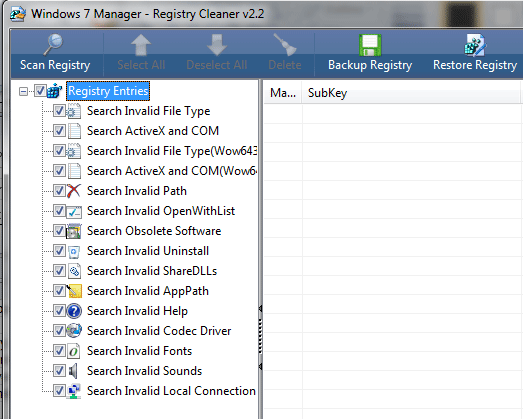Click the Invalid File Type(Wow64) gear icon
Image resolution: width=523 pixels, height=419 pixels.
click(74, 151)
